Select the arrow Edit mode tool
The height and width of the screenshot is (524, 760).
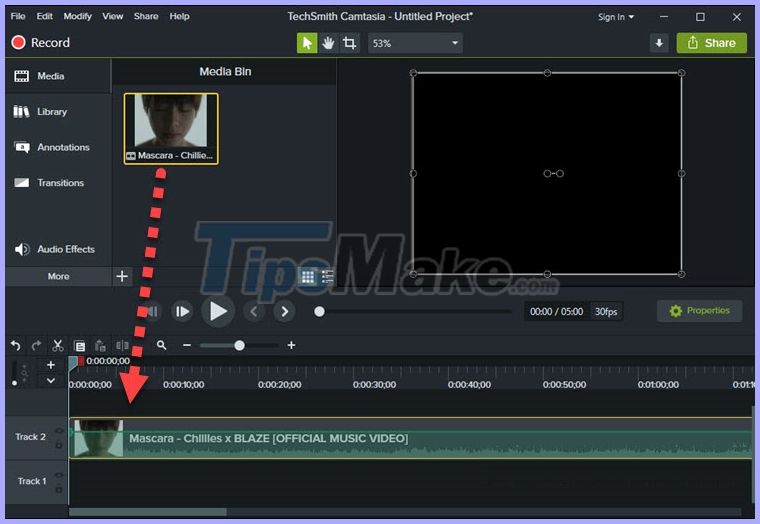(x=307, y=43)
